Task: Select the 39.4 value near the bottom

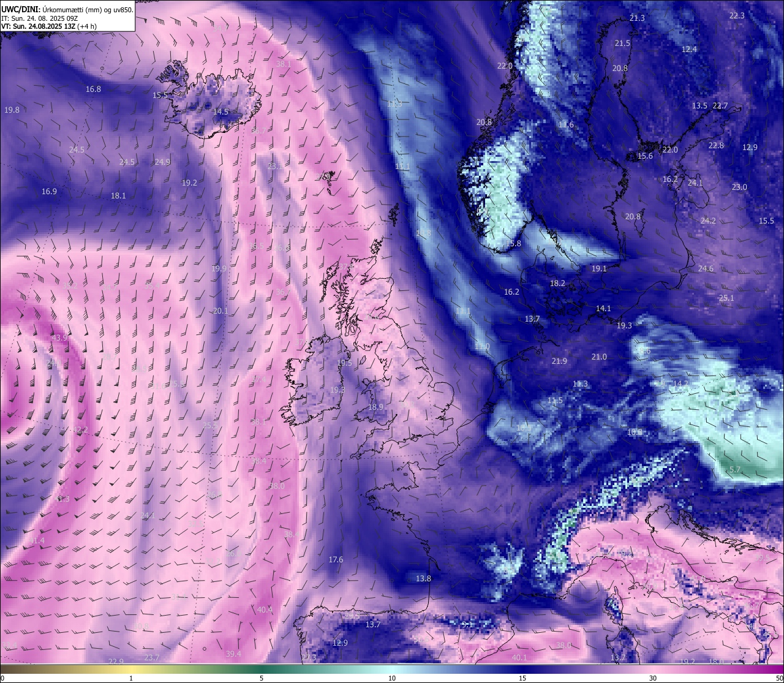Action: coord(233,654)
